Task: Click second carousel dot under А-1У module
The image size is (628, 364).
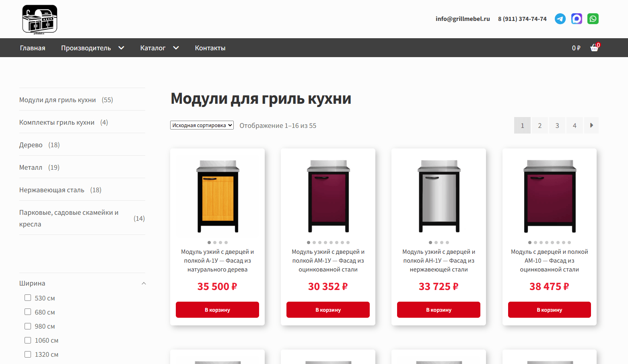Action: click(x=215, y=243)
